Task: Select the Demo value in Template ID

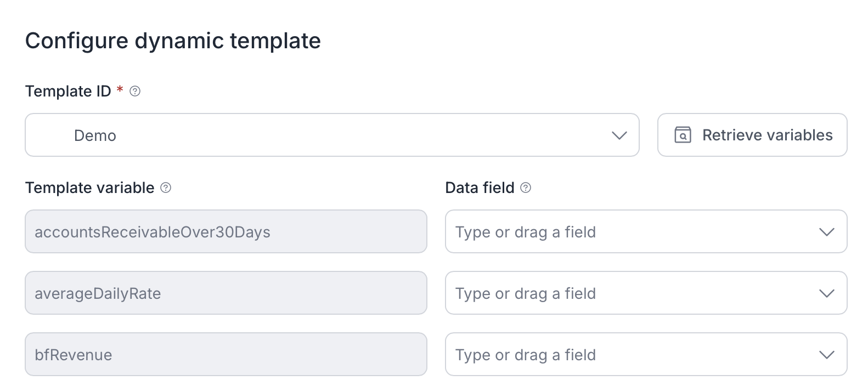Action: coord(95,135)
